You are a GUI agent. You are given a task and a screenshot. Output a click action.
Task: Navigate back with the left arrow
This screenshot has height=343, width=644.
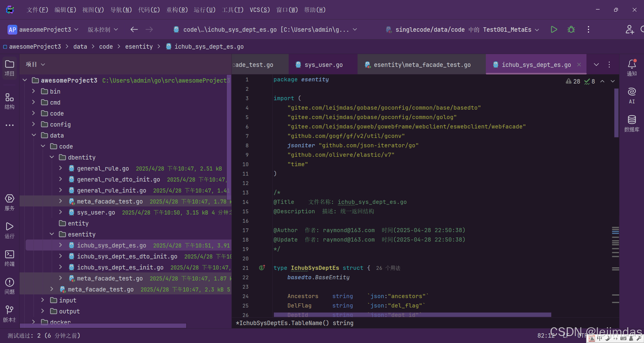pyautogui.click(x=134, y=30)
